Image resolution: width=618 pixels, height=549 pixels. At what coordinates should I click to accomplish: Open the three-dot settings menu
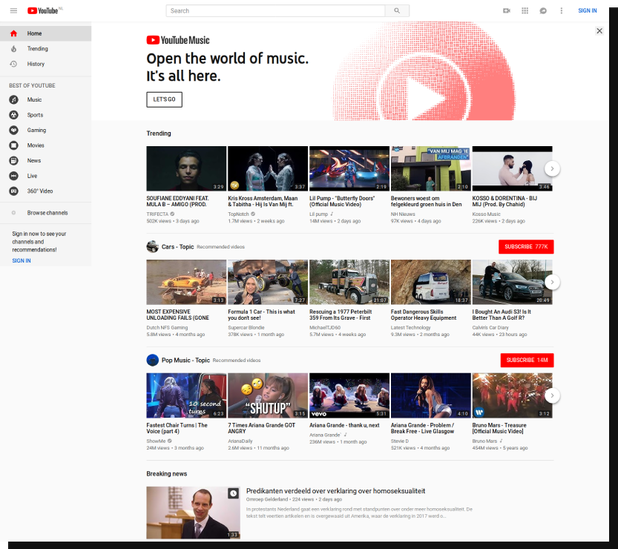(x=561, y=11)
